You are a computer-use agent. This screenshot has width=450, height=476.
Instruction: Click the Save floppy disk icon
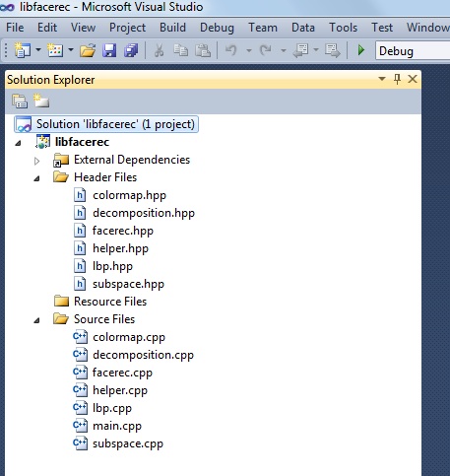(109, 50)
